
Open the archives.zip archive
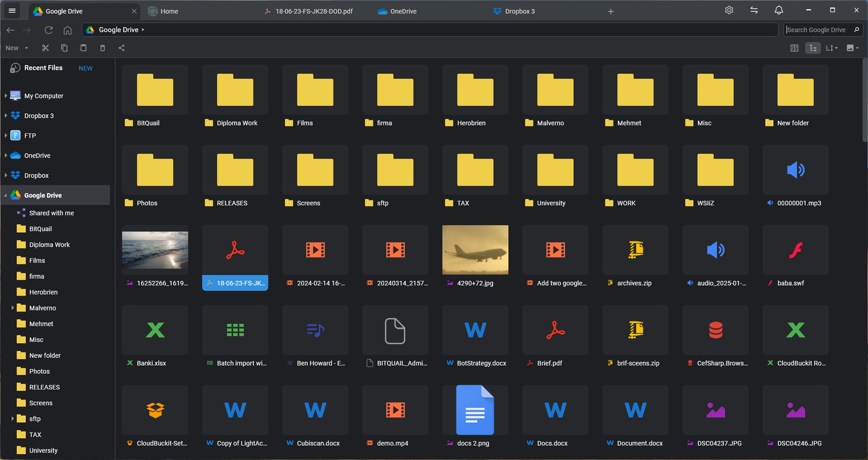[x=636, y=258]
